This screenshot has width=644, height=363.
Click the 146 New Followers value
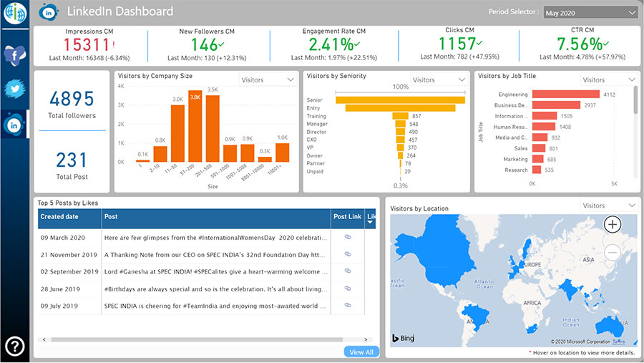coord(204,45)
